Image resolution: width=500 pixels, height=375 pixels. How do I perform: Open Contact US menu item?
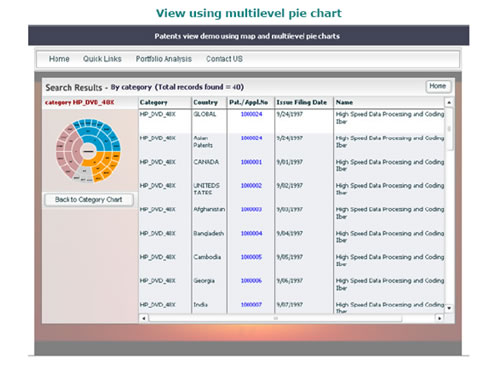pos(224,59)
